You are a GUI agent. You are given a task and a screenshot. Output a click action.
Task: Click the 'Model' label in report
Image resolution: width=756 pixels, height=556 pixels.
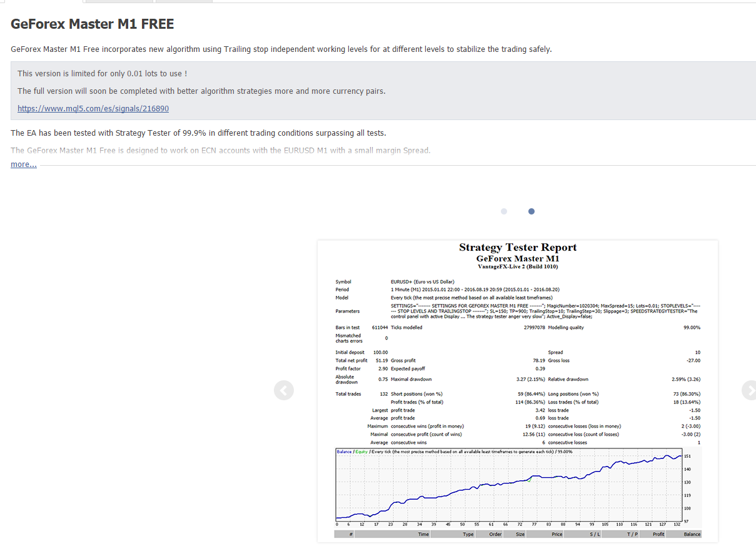click(341, 298)
